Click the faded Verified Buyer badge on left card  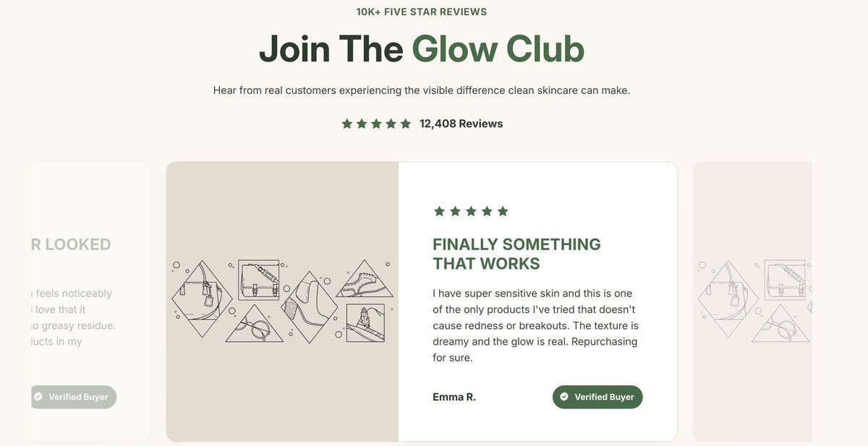[x=74, y=397]
